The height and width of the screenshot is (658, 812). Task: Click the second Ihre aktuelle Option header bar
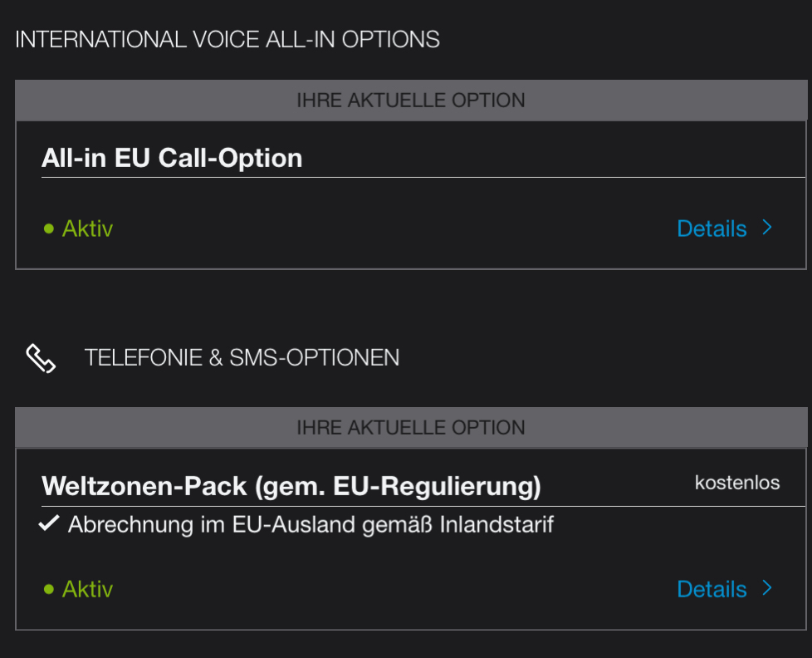coord(411,427)
